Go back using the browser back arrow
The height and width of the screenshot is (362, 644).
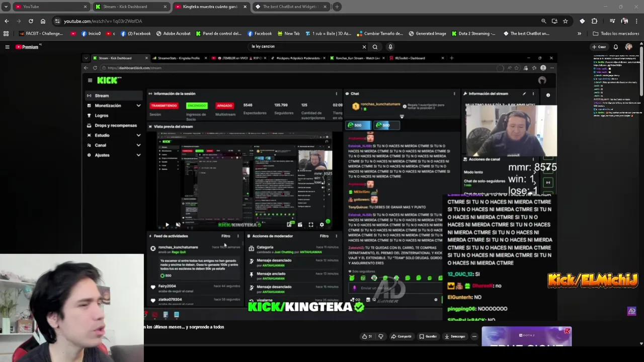(x=7, y=21)
